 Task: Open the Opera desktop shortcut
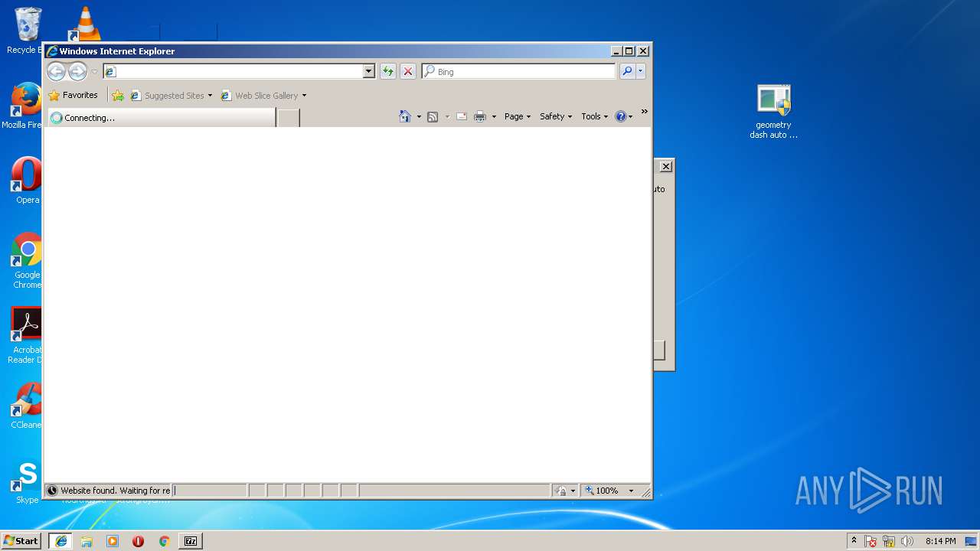27,181
